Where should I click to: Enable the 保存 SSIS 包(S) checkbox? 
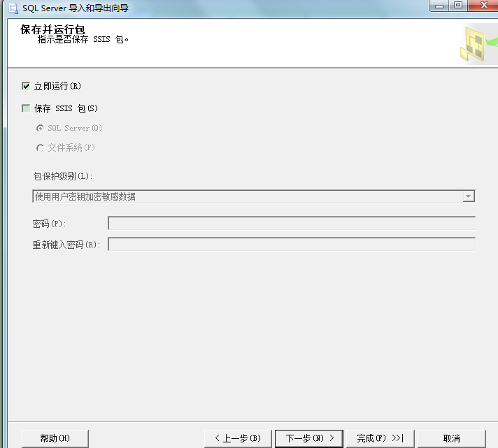point(26,108)
